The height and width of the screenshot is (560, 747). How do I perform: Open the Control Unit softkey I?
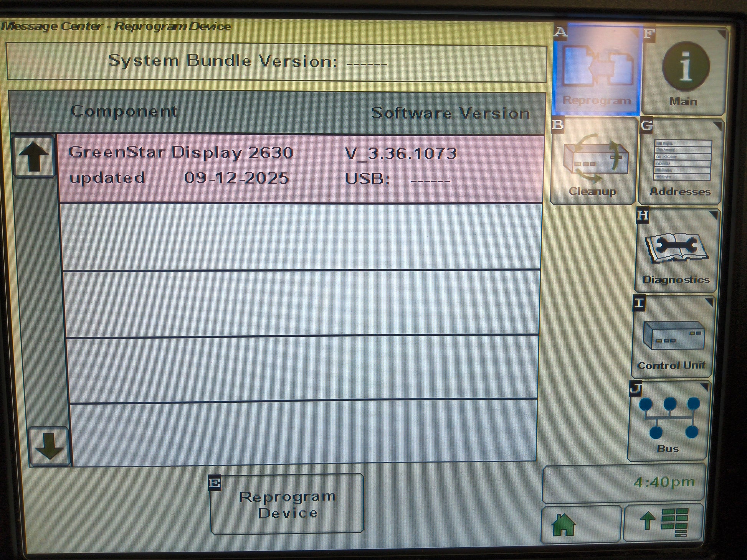coord(672,336)
